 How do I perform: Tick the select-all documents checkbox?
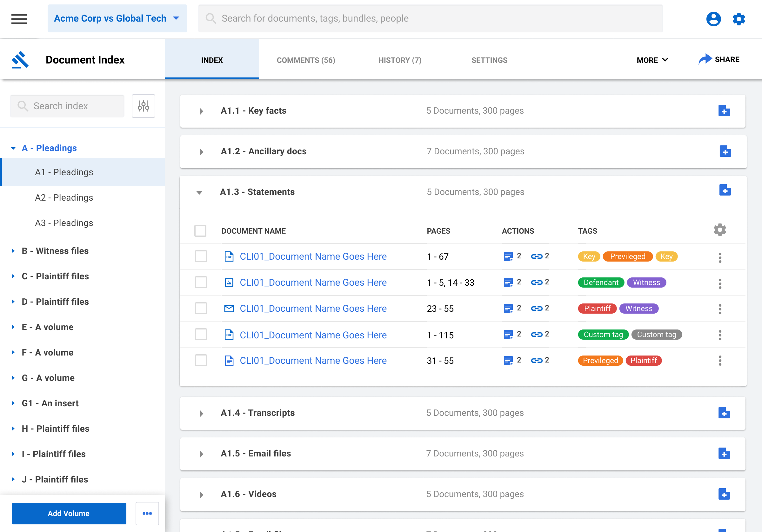point(200,231)
